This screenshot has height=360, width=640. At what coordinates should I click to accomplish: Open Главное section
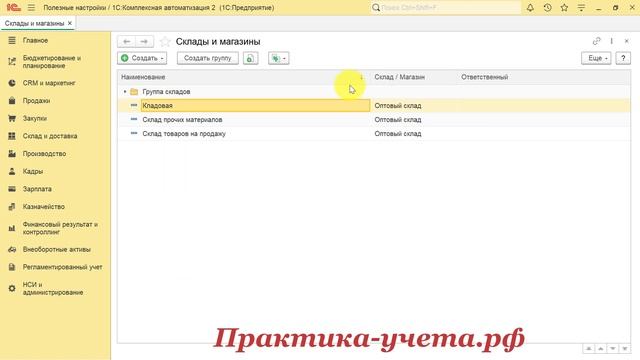(x=36, y=40)
